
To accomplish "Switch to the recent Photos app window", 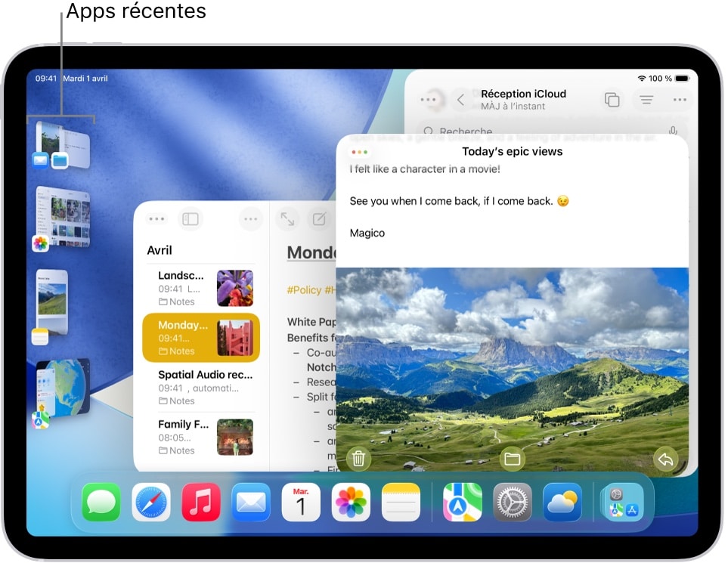I will 62,218.
